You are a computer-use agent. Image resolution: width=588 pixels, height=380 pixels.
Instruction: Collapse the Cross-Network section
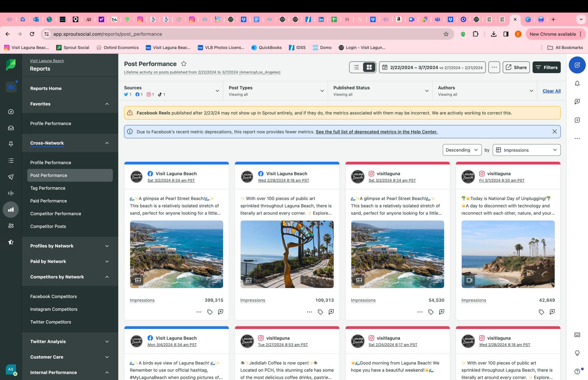click(70, 143)
